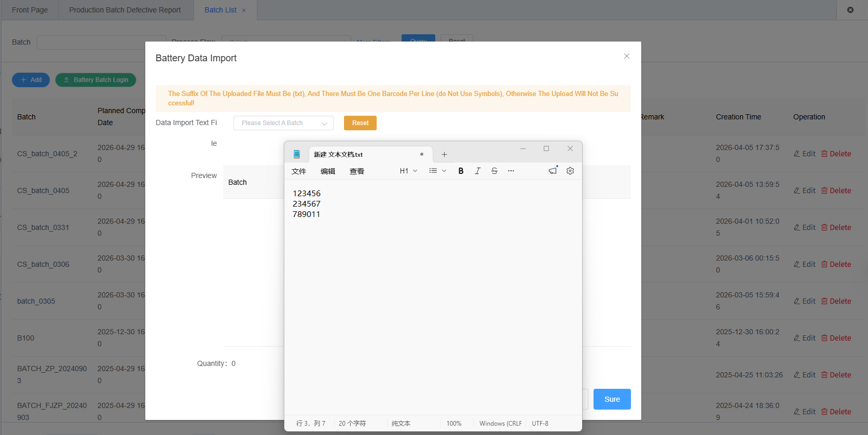868x435 pixels.
Task: Click the B100 batch cell
Action: 25,338
